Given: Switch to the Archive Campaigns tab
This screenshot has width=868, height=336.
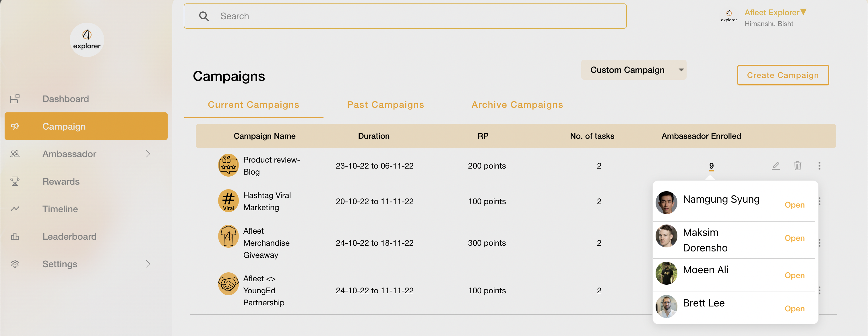Looking at the screenshot, I should pyautogui.click(x=517, y=105).
